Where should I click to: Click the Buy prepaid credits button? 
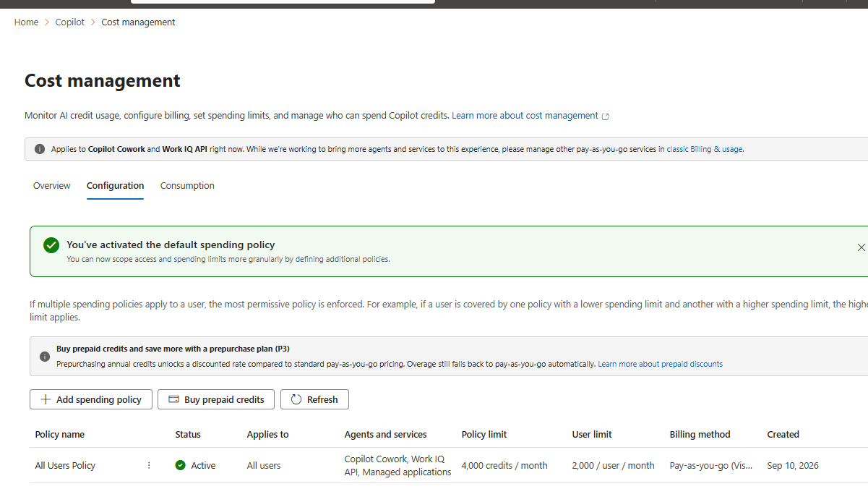pyautogui.click(x=216, y=399)
